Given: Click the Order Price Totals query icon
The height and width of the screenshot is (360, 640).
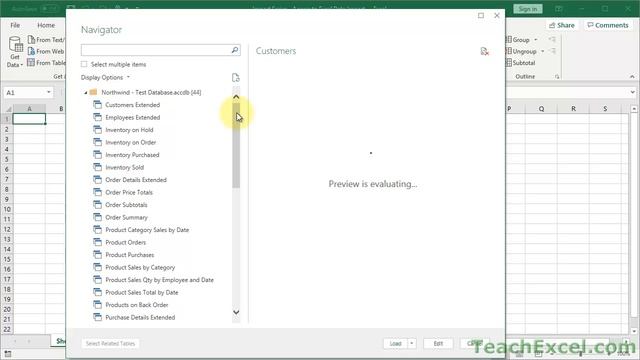Looking at the screenshot, I should point(97,192).
